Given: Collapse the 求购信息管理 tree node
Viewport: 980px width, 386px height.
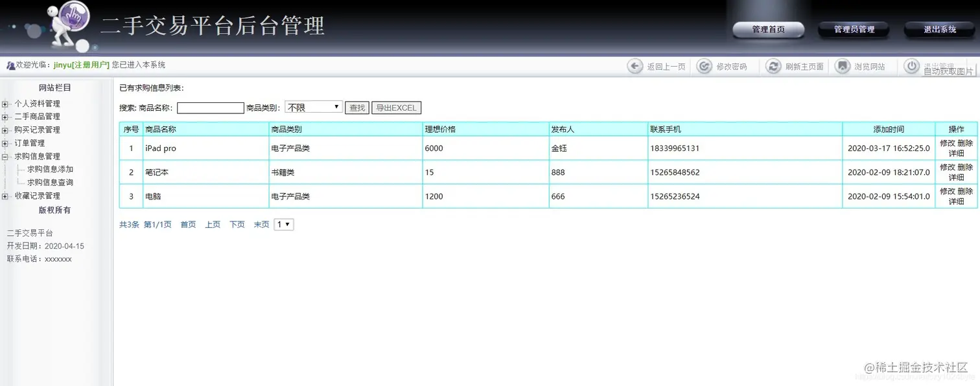Looking at the screenshot, I should pyautogui.click(x=5, y=156).
